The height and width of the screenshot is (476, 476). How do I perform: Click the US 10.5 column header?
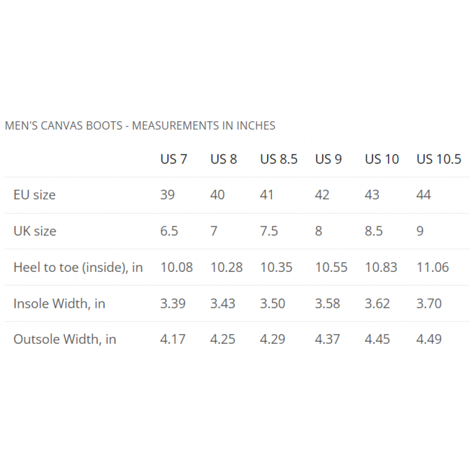click(438, 159)
